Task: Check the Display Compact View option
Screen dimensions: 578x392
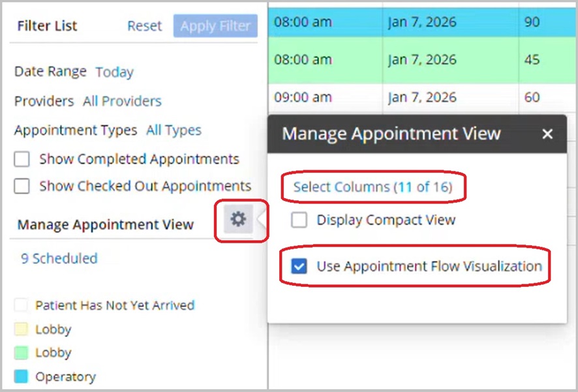Action: (x=299, y=220)
